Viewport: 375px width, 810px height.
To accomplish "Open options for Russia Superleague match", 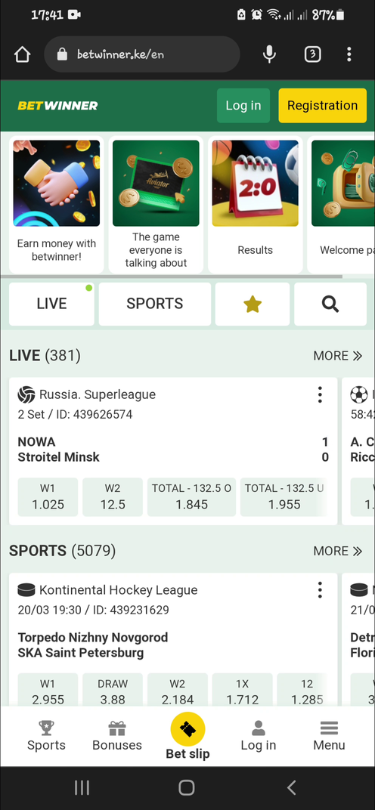I will tap(320, 395).
